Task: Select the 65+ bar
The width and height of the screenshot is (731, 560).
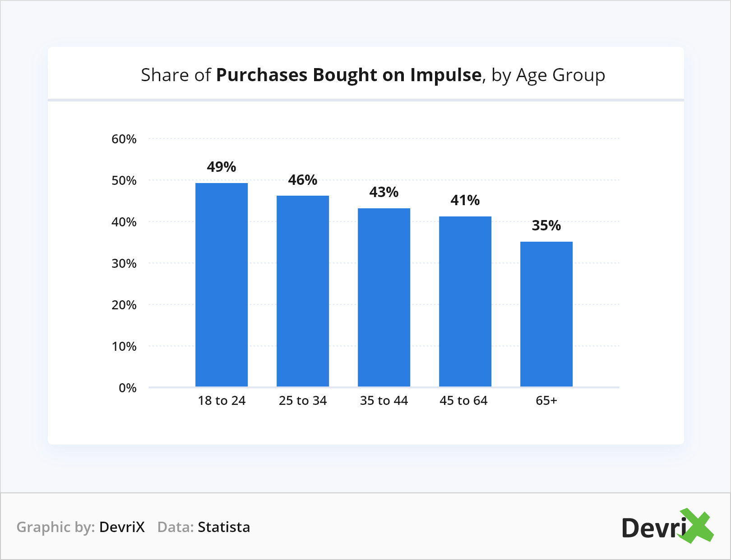Action: pos(546,314)
